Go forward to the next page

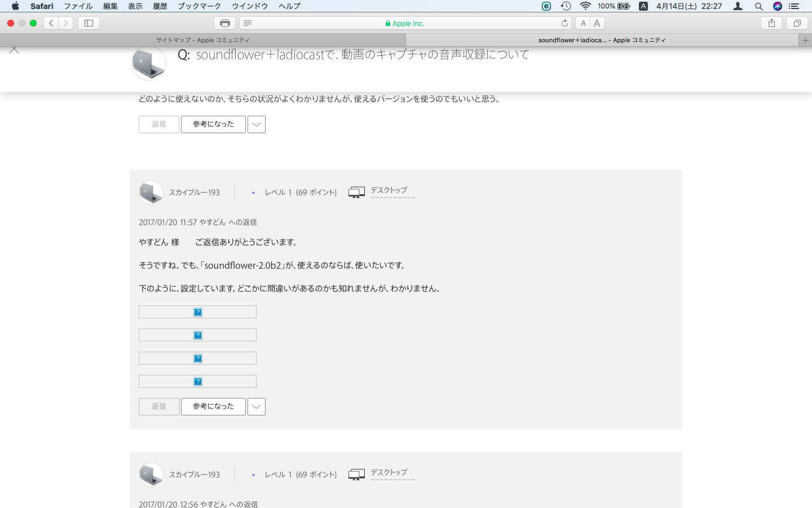click(66, 23)
